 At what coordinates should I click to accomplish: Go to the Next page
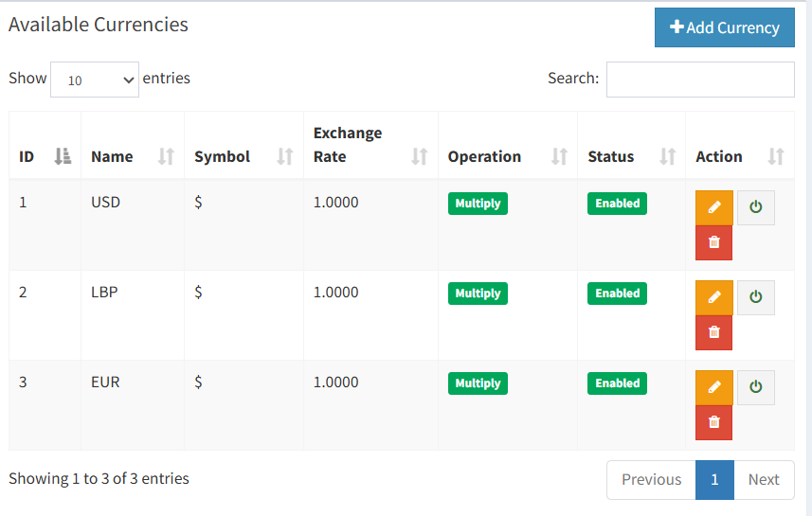tap(764, 480)
